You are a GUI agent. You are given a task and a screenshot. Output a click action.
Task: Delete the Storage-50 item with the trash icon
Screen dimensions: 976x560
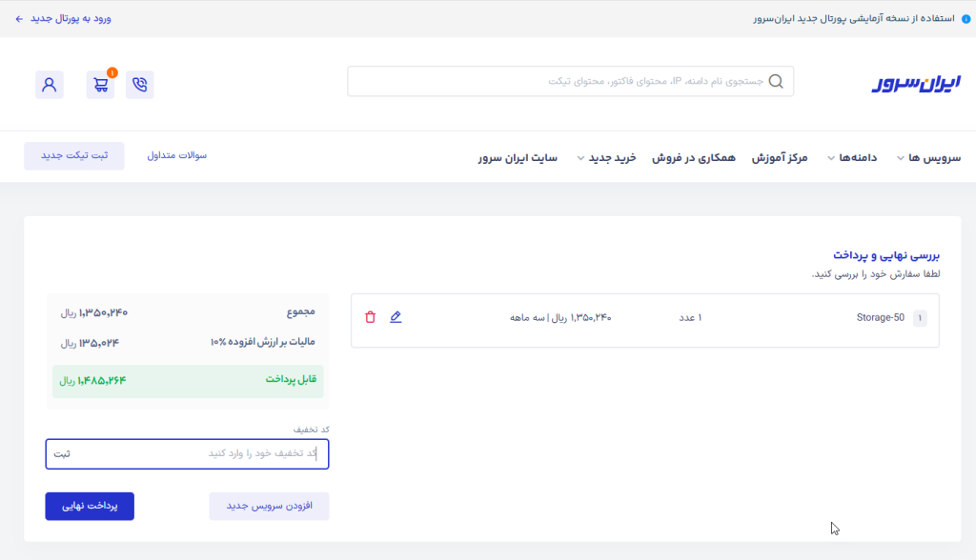[x=370, y=317]
